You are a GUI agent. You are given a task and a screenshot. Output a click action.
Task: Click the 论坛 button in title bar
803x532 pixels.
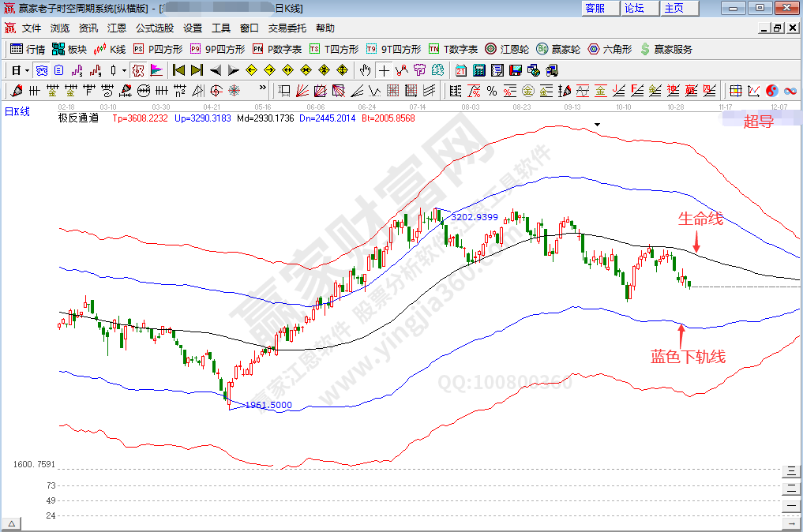[634, 8]
